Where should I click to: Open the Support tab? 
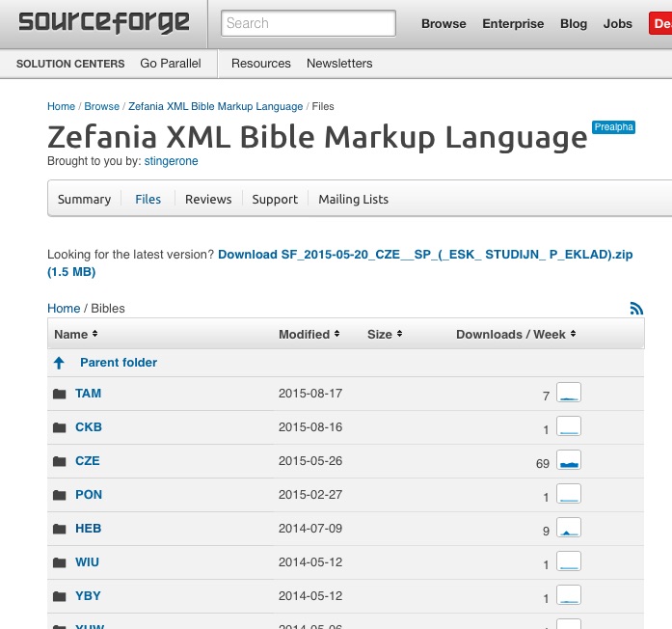(275, 200)
